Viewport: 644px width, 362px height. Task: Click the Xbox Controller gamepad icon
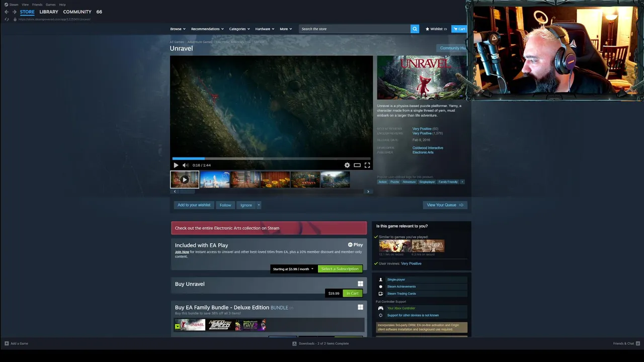click(380, 308)
